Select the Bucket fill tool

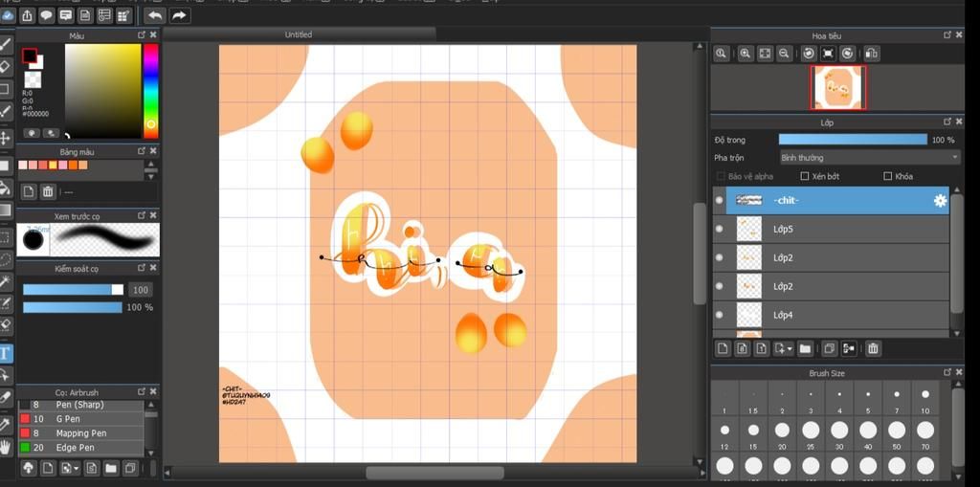(5, 188)
